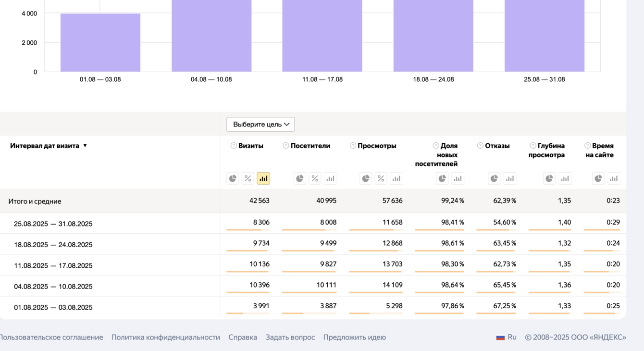Click pie chart icon under Отказы
The width and height of the screenshot is (644, 351).
494,178
